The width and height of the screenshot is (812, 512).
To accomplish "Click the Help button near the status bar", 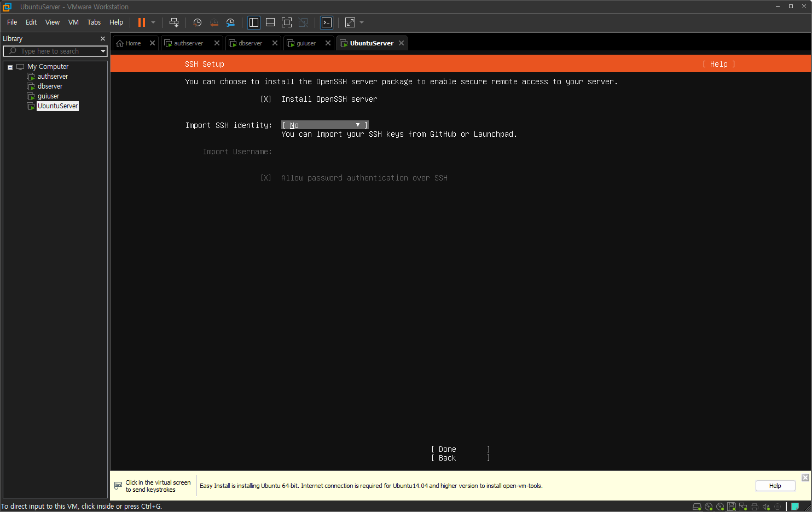I will tap(775, 486).
